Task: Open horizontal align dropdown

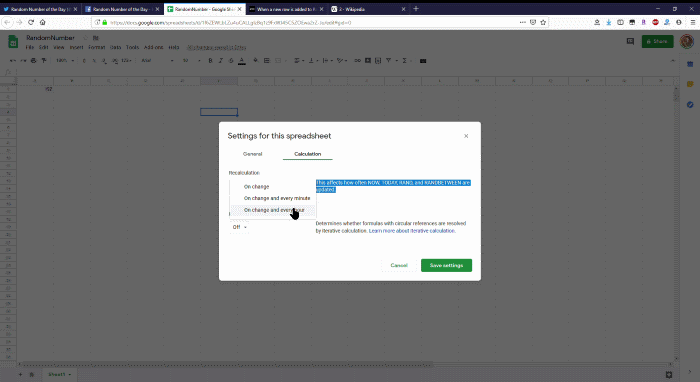Action: [x=299, y=61]
